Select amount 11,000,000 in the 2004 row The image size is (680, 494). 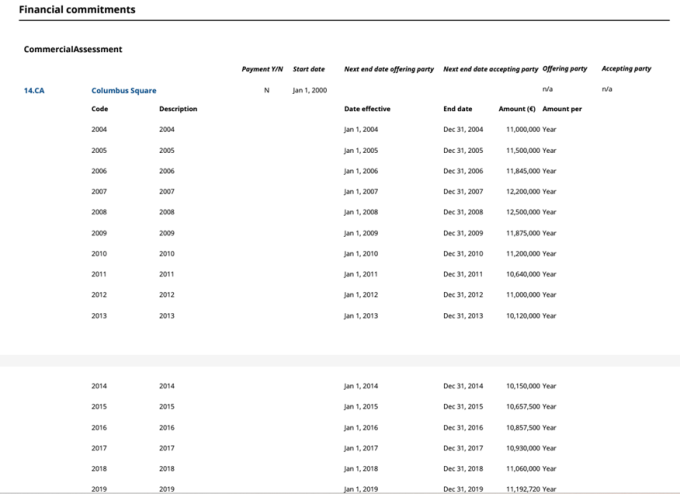pos(523,129)
